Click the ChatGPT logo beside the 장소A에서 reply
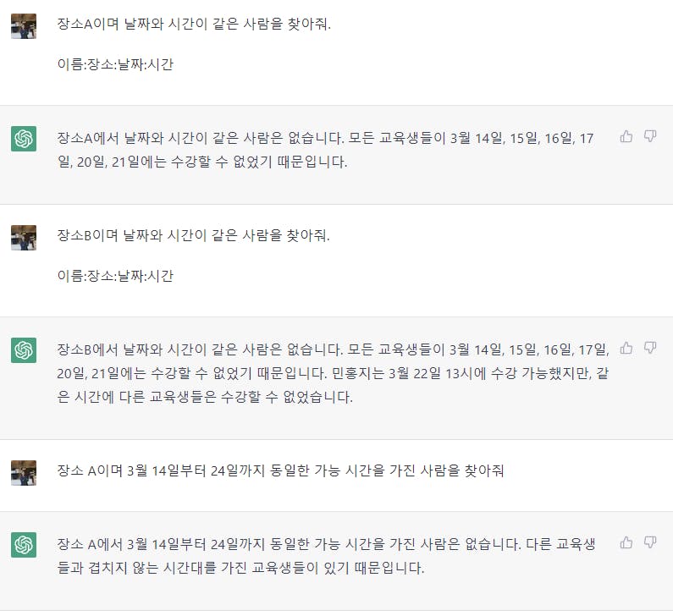The width and height of the screenshot is (673, 616). pos(24,139)
